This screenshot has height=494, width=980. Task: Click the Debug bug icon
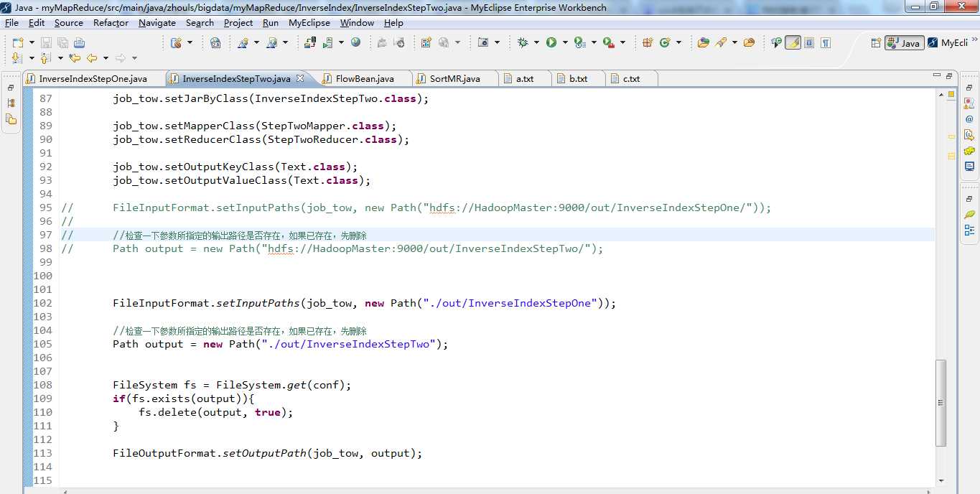coord(523,42)
